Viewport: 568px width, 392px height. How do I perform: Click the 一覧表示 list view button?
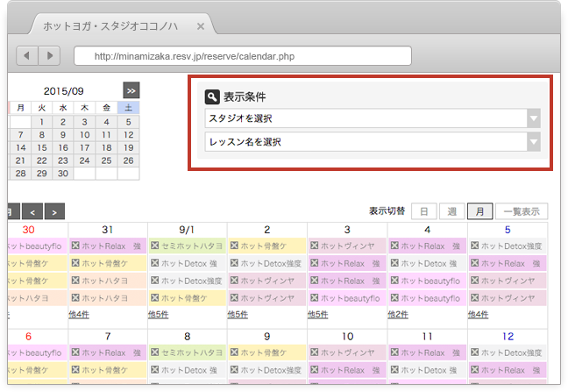tap(522, 211)
